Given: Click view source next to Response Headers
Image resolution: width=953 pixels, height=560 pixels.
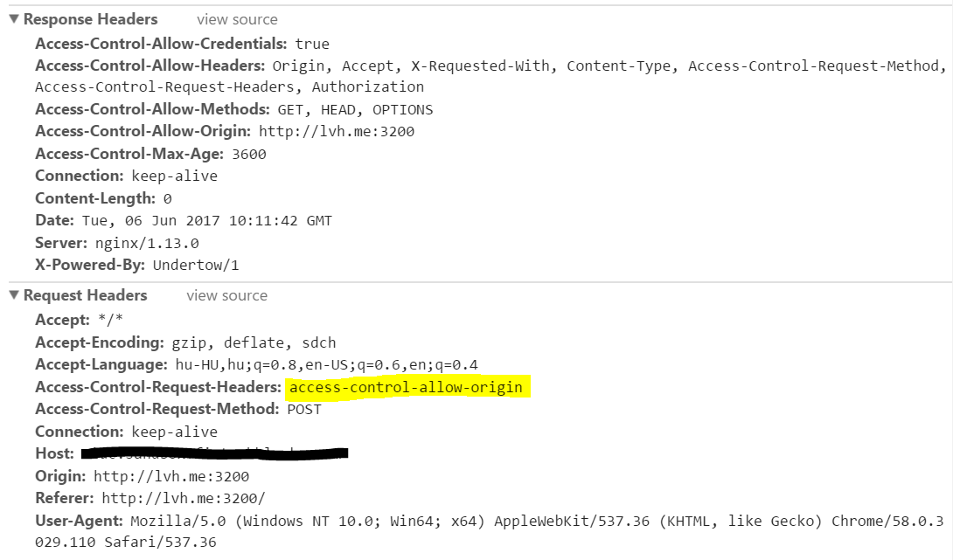Looking at the screenshot, I should tap(237, 18).
